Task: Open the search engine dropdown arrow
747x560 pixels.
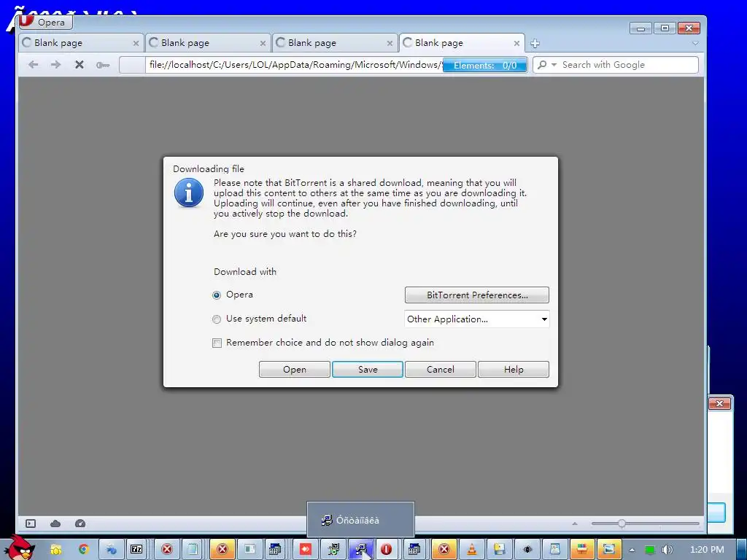Action: (554, 64)
